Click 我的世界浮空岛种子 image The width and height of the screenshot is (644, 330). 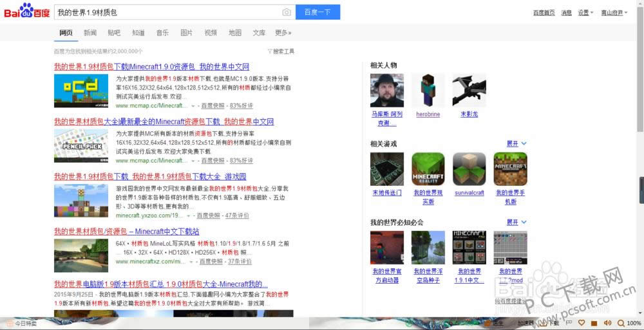(x=428, y=248)
